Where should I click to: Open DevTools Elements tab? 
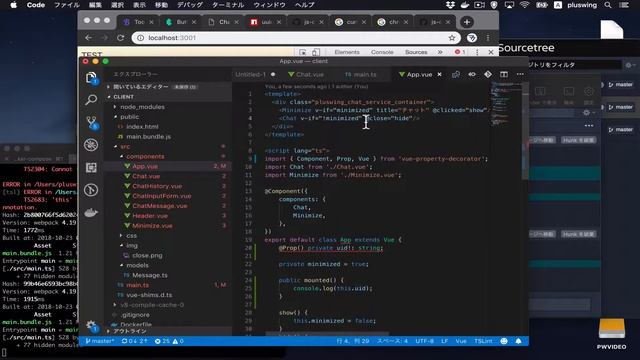click(x=347, y=52)
